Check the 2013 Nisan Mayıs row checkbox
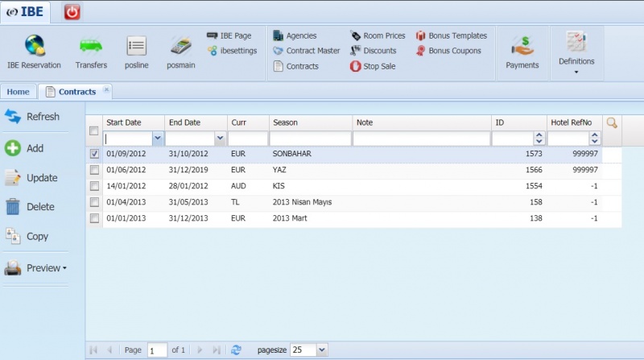This screenshot has height=360, width=644. pyautogui.click(x=94, y=202)
